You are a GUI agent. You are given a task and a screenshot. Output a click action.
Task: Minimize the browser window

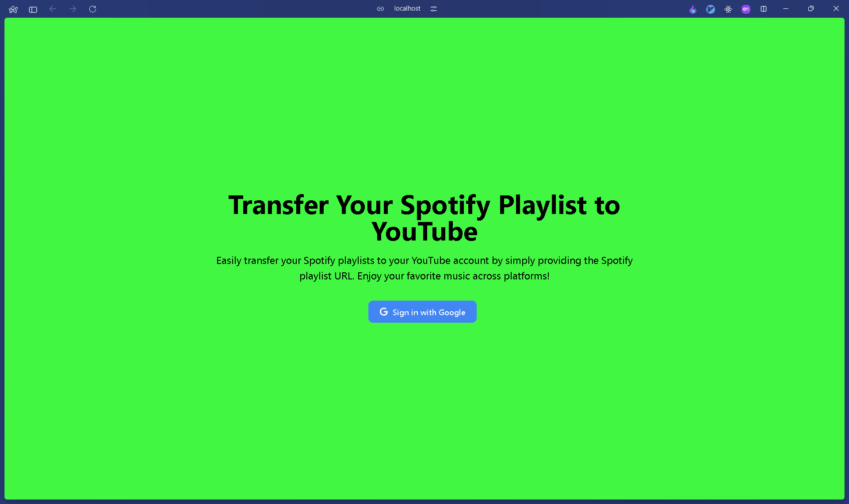(786, 9)
